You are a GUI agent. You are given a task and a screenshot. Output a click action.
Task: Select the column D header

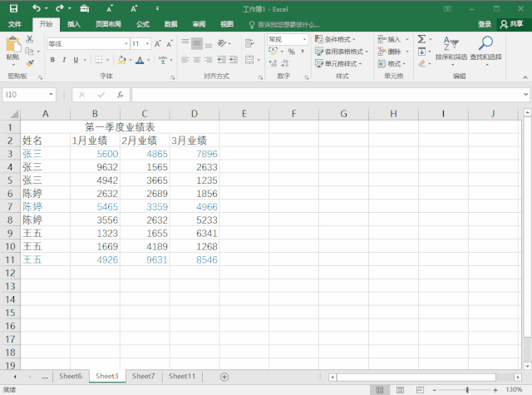point(195,114)
